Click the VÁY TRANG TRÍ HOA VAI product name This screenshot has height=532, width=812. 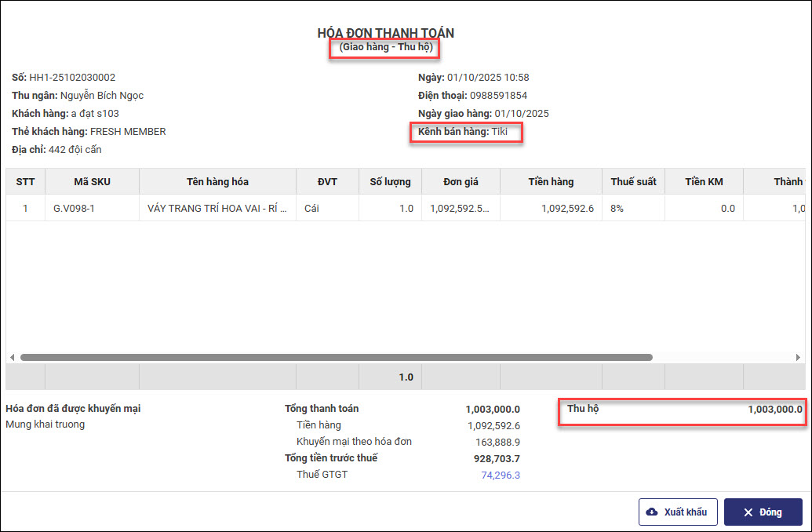coord(217,209)
